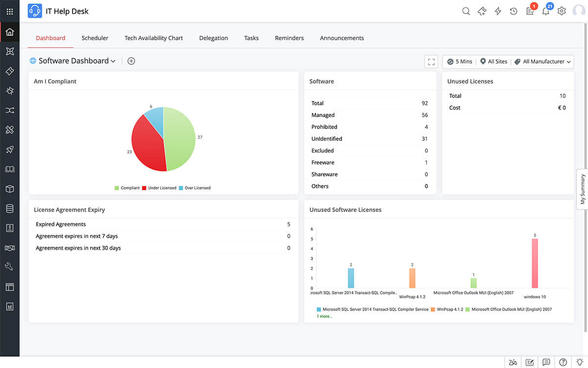This screenshot has height=368, width=588.
Task: Open the Solutions book icon in the sidebar
Action: tap(10, 169)
